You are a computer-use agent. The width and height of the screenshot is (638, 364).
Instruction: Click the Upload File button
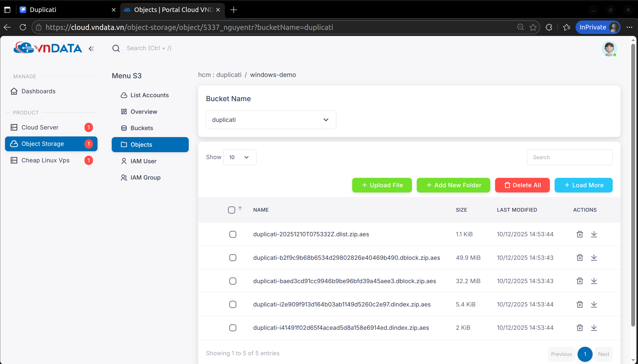tap(382, 185)
